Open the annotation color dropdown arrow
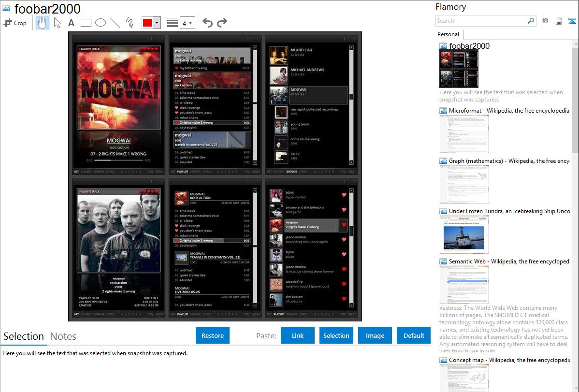 [157, 23]
